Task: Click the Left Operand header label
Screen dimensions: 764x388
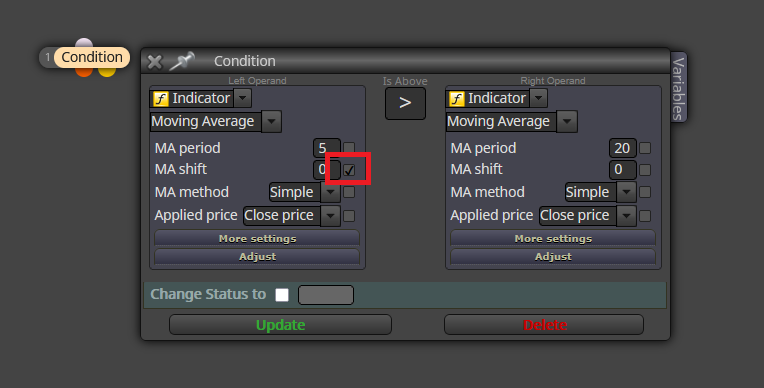Action: (x=257, y=80)
